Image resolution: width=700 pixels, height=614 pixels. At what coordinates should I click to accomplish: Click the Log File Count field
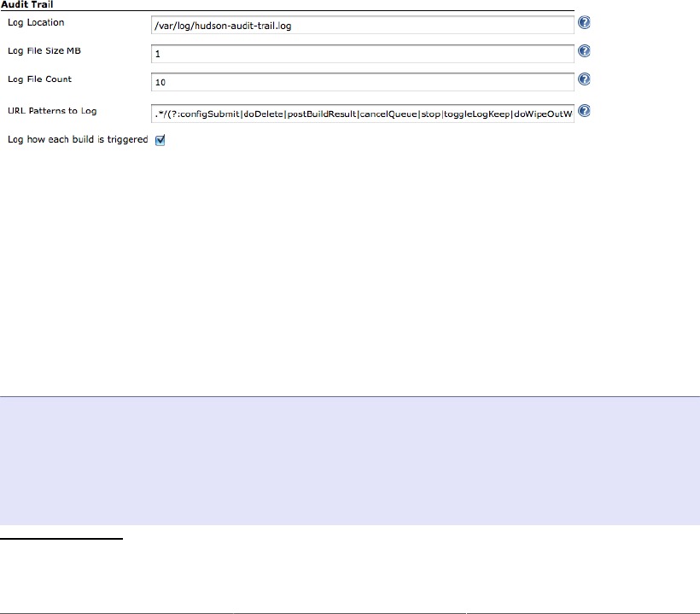tap(363, 82)
